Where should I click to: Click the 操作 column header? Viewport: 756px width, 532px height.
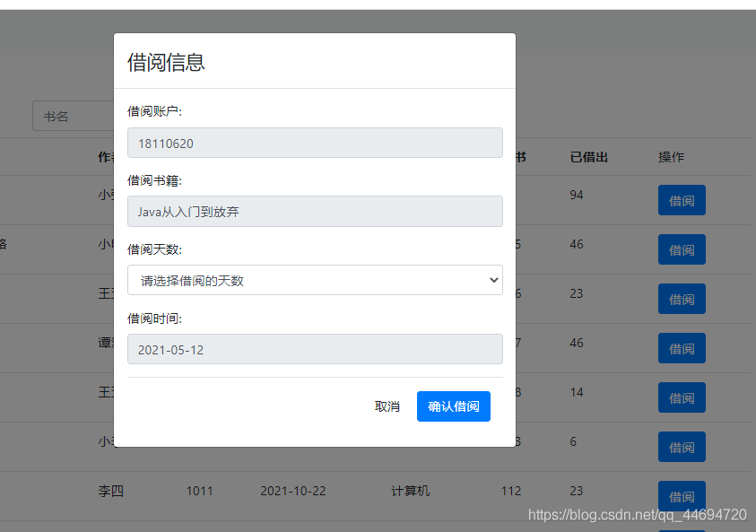[671, 157]
